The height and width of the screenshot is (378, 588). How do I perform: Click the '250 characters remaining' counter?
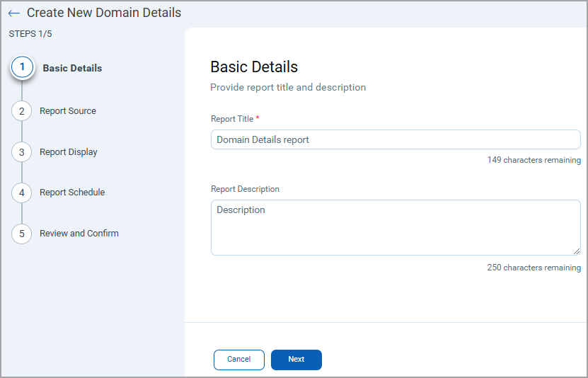pos(534,268)
